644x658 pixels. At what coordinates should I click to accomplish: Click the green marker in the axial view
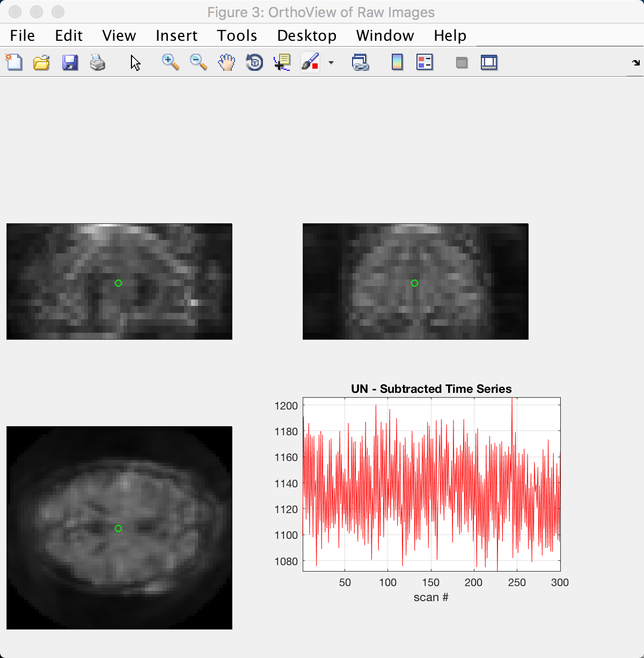point(118,528)
